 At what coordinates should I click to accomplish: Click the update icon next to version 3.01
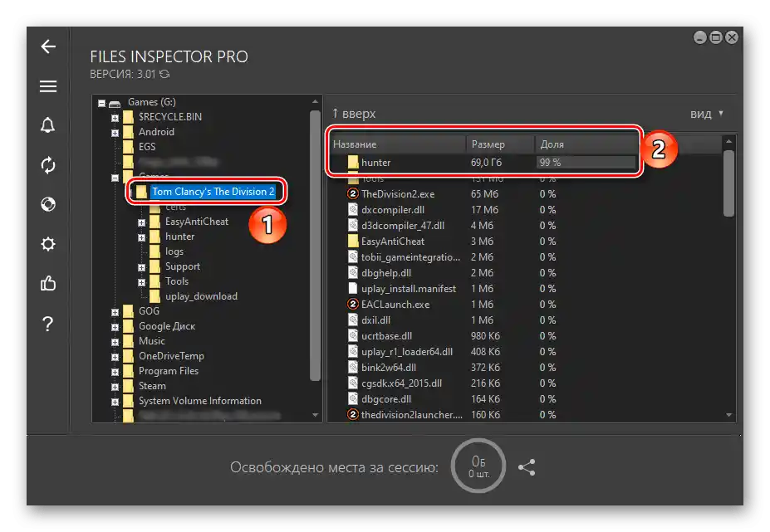(x=164, y=74)
